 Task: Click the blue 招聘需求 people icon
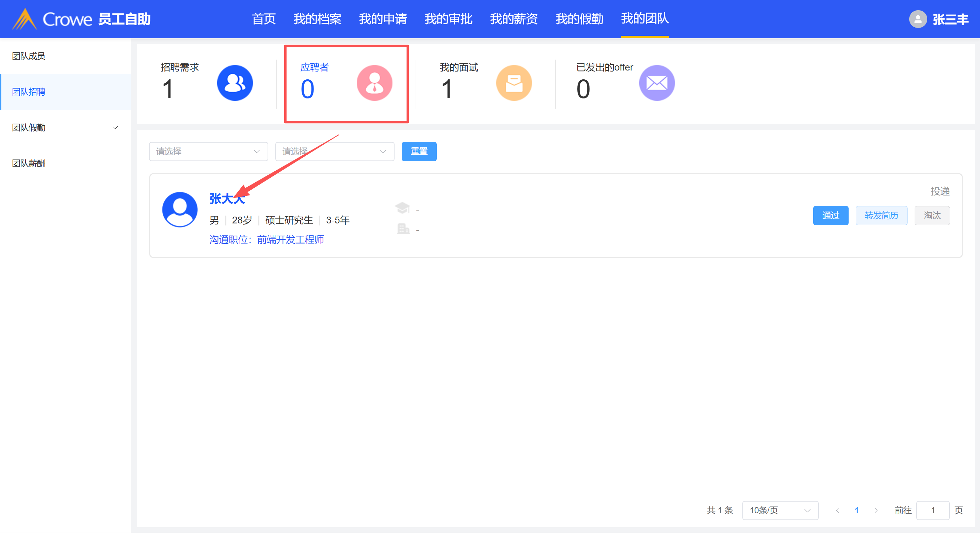pos(235,83)
